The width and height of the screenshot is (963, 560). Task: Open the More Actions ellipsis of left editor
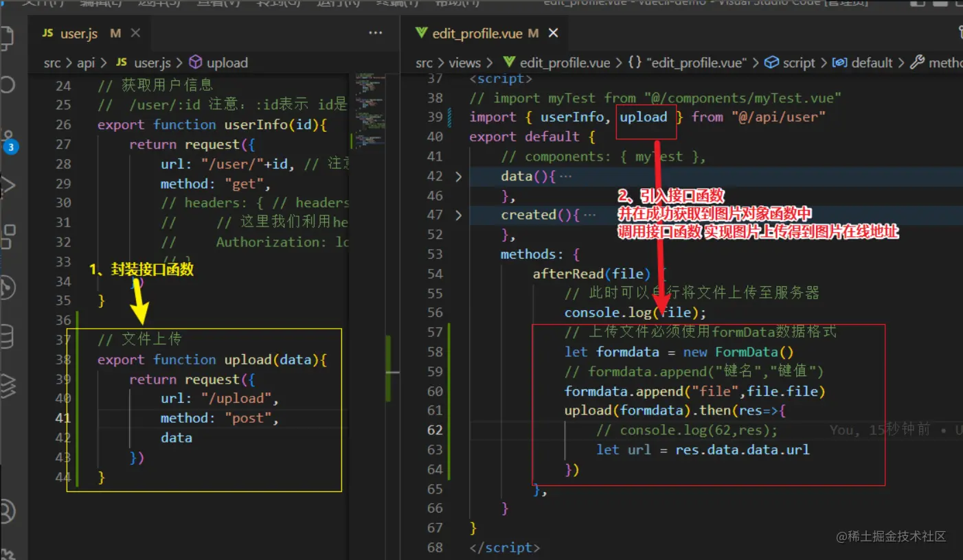click(375, 33)
